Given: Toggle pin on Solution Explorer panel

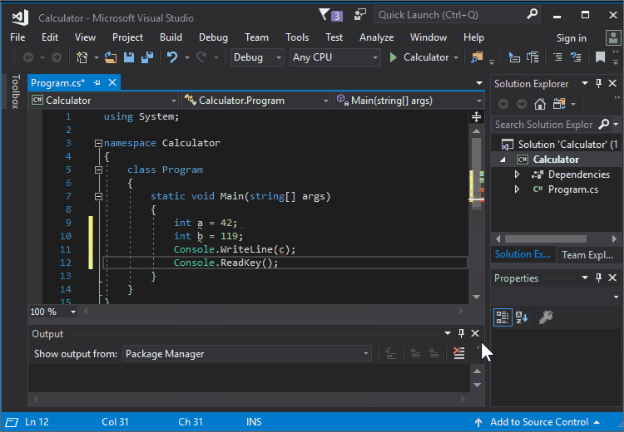Looking at the screenshot, I should tap(598, 84).
